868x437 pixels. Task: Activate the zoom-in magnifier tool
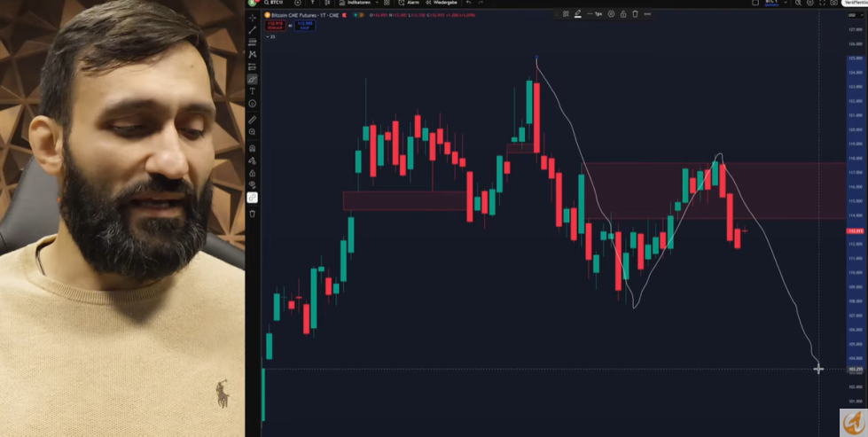coord(253,132)
